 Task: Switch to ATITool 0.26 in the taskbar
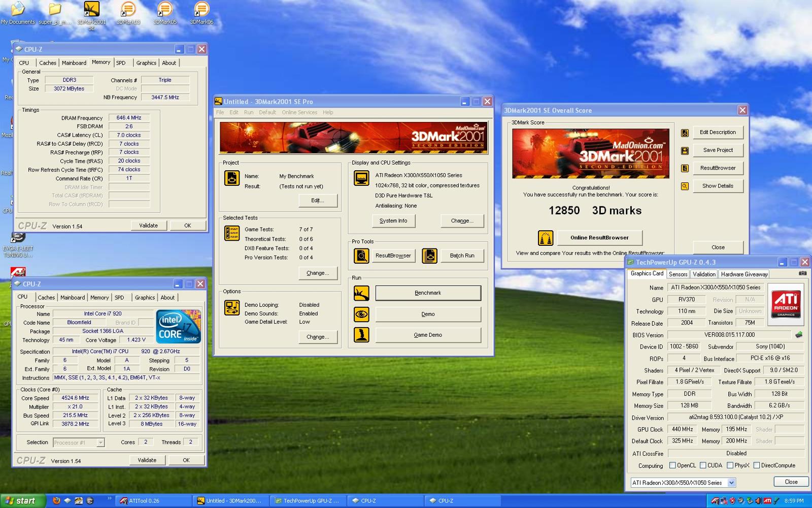point(154,501)
